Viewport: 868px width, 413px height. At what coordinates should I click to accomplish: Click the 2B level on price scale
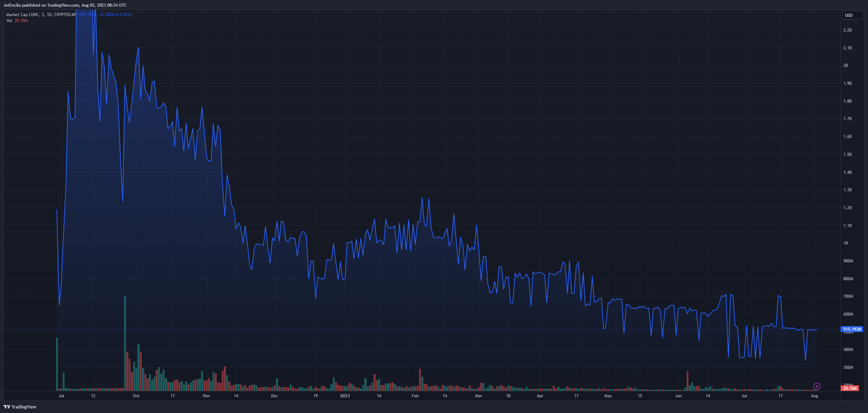tap(846, 66)
